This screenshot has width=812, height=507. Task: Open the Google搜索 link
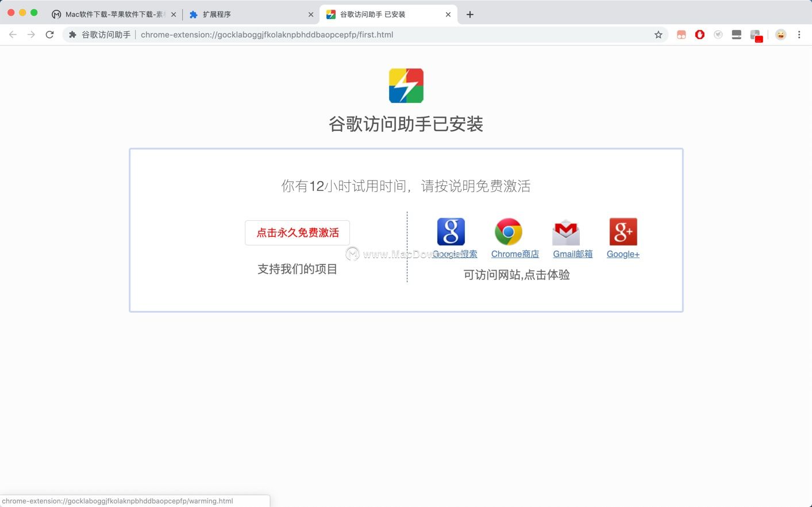pos(455,254)
